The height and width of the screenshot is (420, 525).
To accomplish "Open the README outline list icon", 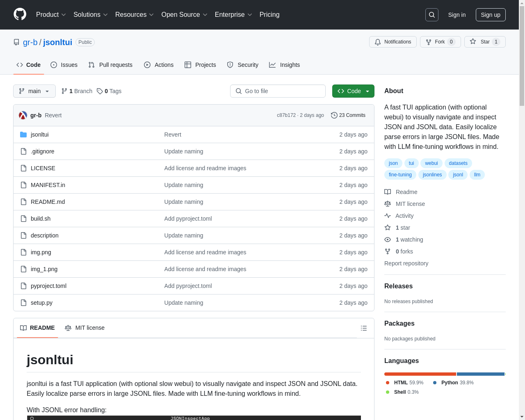I will tap(364, 328).
